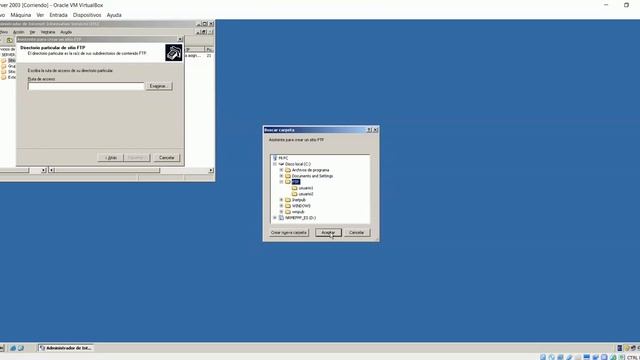Select the Mi PC node in the folder tree
Image resolution: width=640 pixels, height=360 pixels.
pyautogui.click(x=283, y=158)
